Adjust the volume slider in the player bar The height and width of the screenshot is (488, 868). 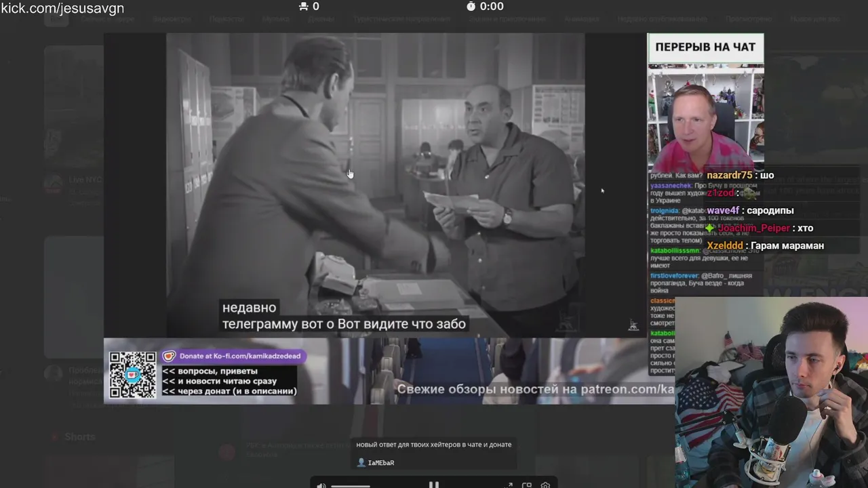tap(351, 486)
